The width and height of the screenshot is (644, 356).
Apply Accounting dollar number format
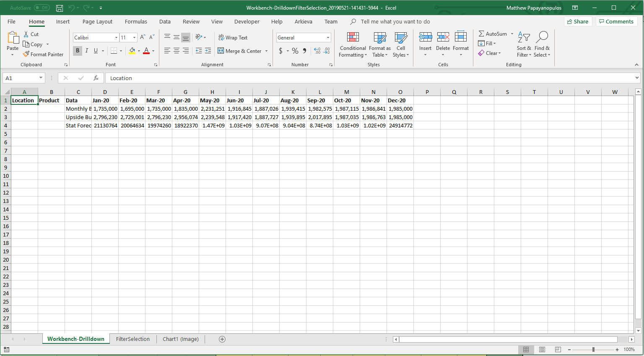pyautogui.click(x=280, y=51)
